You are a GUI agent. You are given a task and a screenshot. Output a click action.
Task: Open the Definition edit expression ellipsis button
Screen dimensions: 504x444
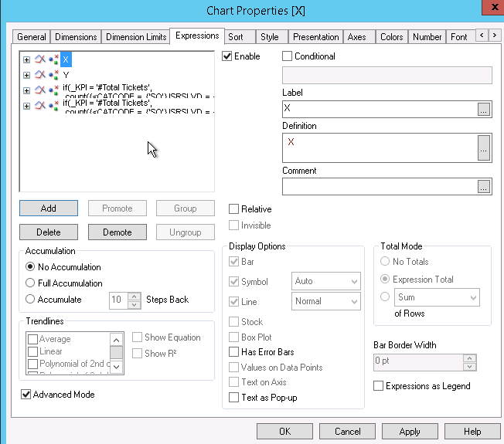483,147
